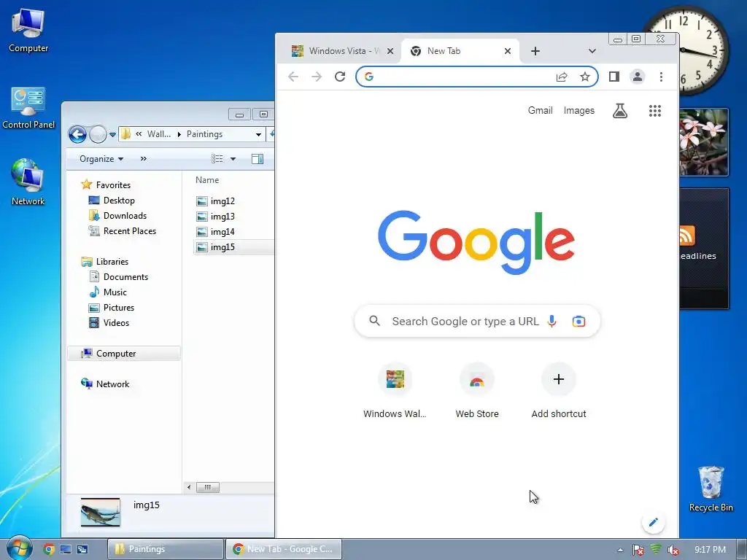Screen dimensions: 747x560
Task: Click the horizontal scrollbar left arrow
Action: tap(189, 487)
